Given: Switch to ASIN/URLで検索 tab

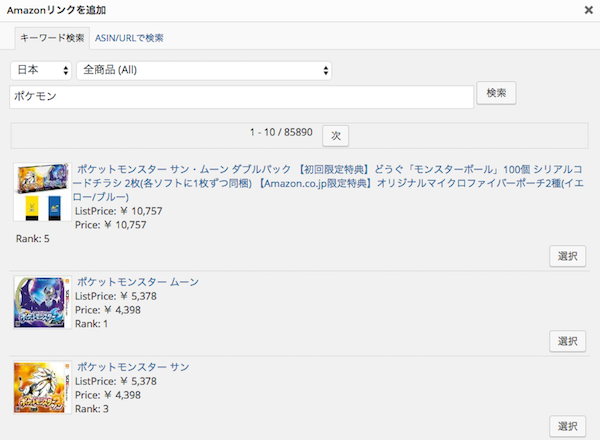Looking at the screenshot, I should coord(129,38).
